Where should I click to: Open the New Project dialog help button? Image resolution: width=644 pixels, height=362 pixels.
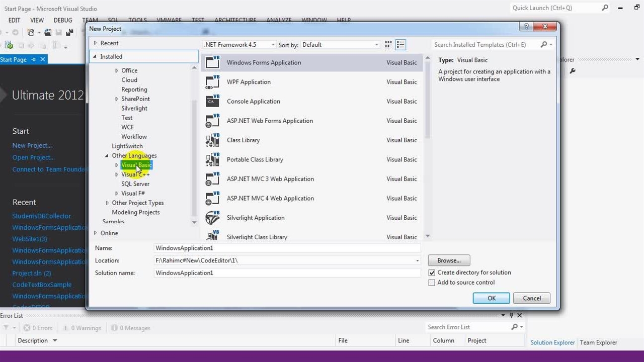(x=527, y=27)
